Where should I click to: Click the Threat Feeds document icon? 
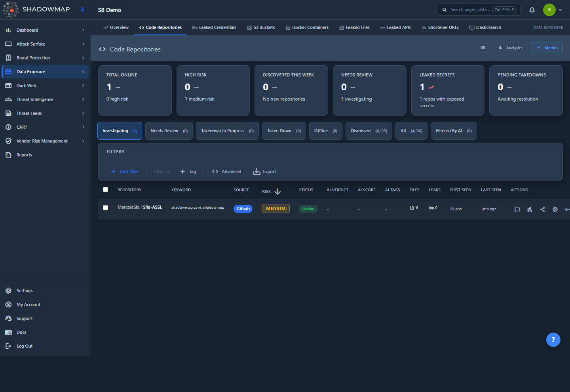pyautogui.click(x=8, y=113)
